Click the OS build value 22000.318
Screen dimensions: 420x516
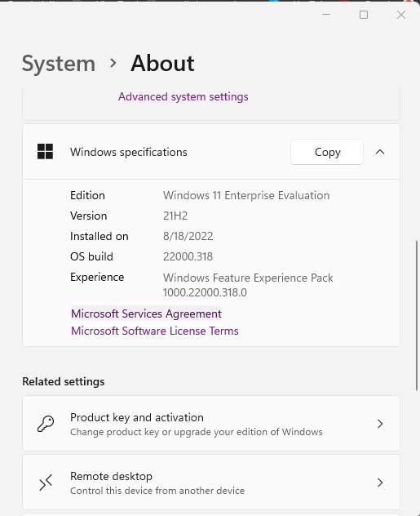188,256
